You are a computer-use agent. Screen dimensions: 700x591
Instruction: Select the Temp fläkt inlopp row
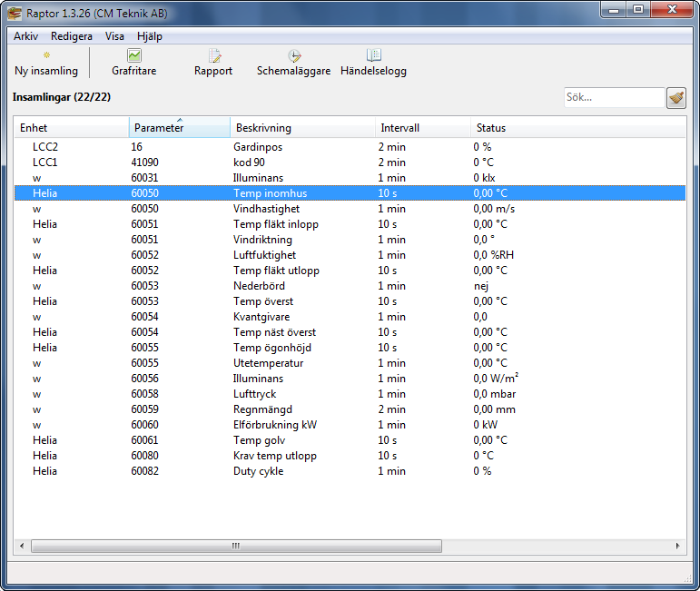coord(350,224)
